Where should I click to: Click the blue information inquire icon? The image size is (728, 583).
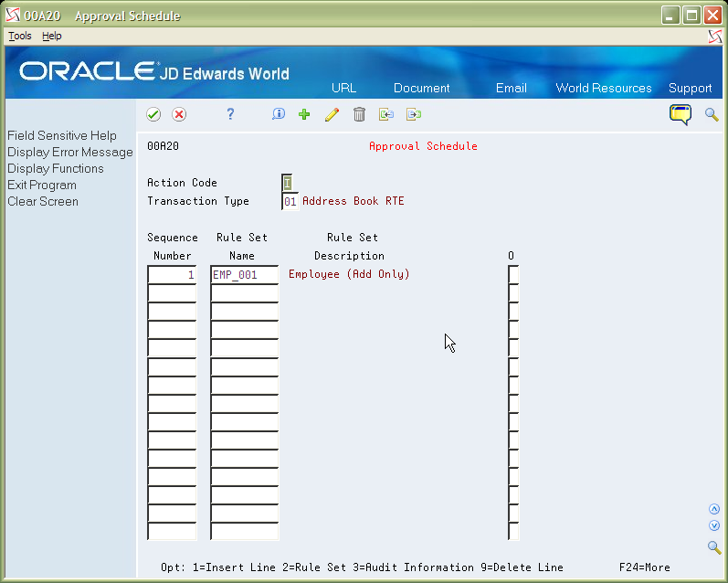point(278,114)
